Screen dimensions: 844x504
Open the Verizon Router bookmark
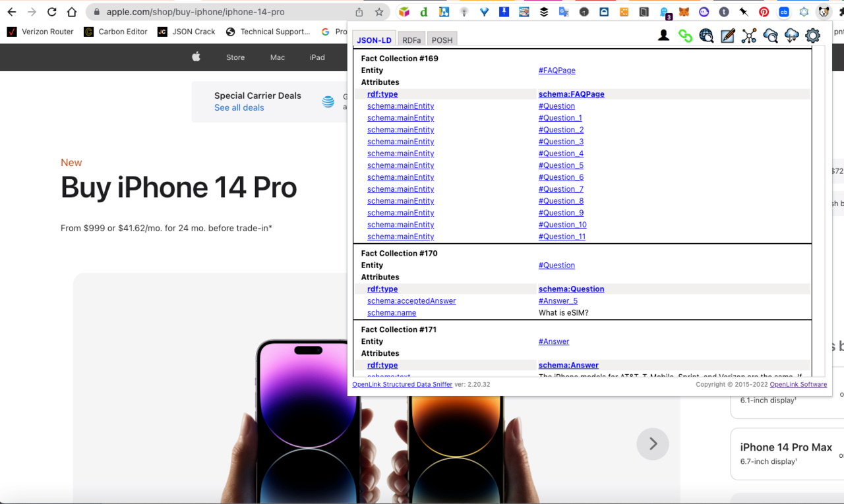pyautogui.click(x=40, y=32)
